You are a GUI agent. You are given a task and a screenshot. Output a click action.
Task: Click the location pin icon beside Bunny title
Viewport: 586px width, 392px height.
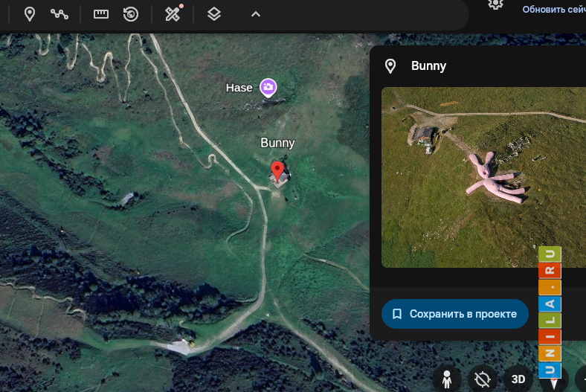[x=390, y=66]
